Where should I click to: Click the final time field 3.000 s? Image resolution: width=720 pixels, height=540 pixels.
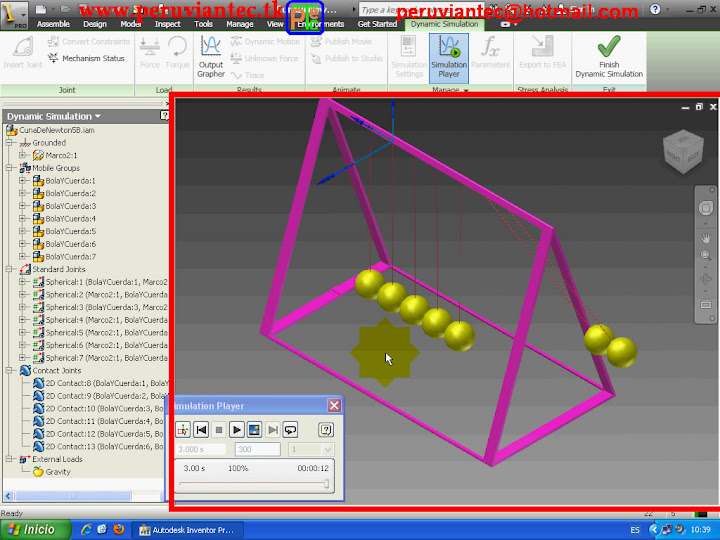coord(201,449)
